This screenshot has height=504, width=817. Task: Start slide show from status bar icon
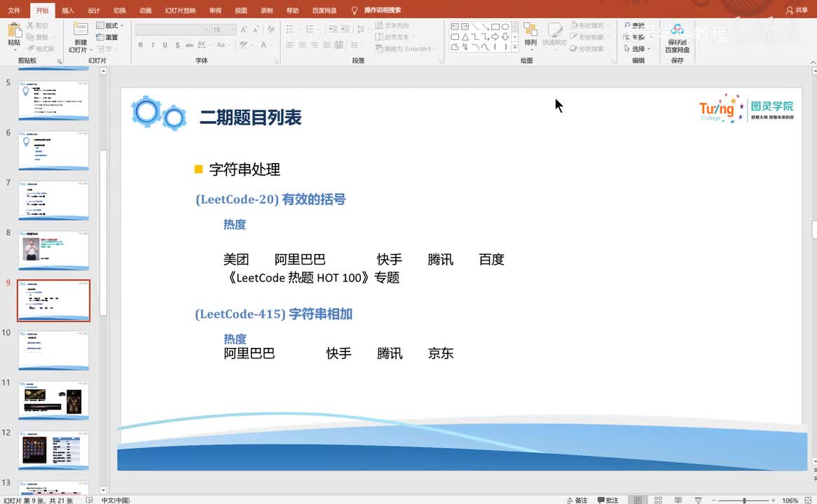pyautogui.click(x=698, y=500)
